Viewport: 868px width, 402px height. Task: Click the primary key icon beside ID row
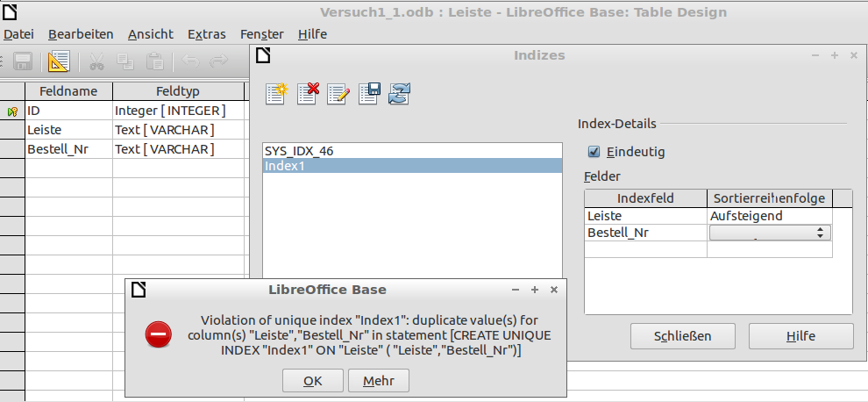[12, 111]
